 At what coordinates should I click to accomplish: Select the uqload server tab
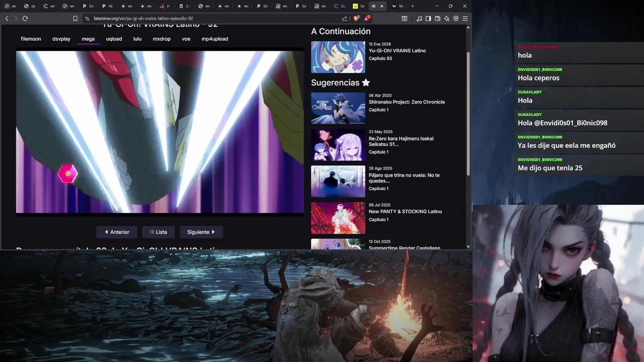pos(114,39)
